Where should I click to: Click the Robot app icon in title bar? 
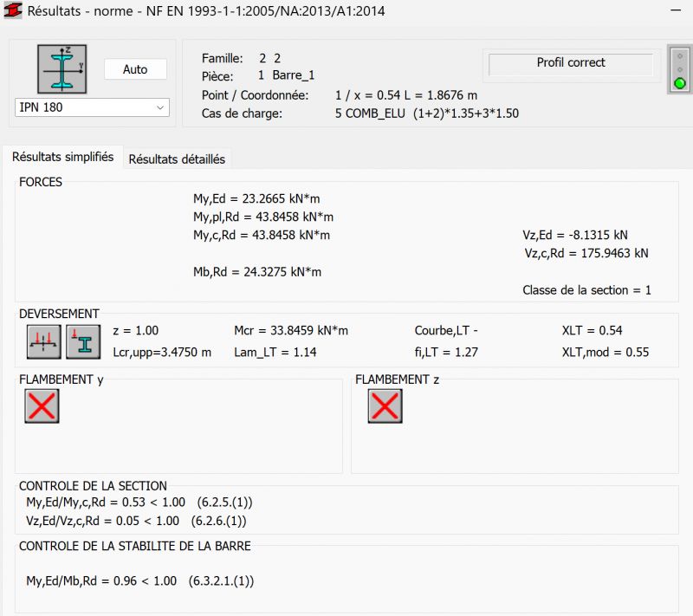click(x=13, y=10)
